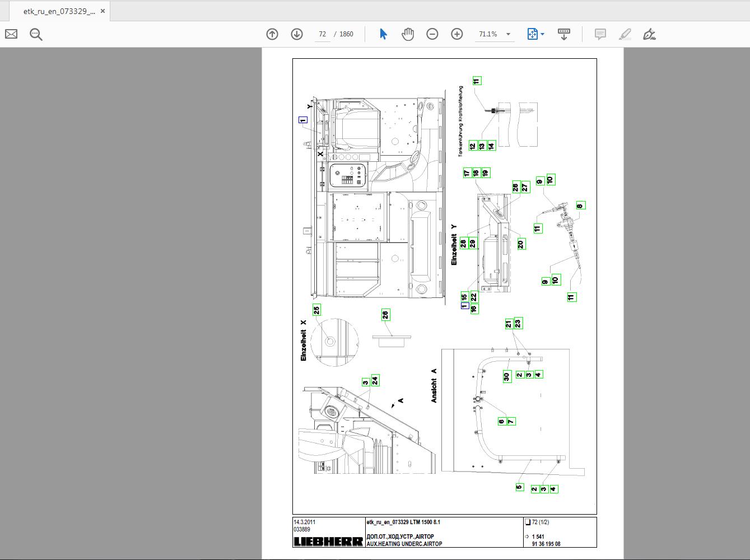Image resolution: width=750 pixels, height=560 pixels.
Task: Click green part label 25 in Einzelheit X
Action: coord(317,310)
